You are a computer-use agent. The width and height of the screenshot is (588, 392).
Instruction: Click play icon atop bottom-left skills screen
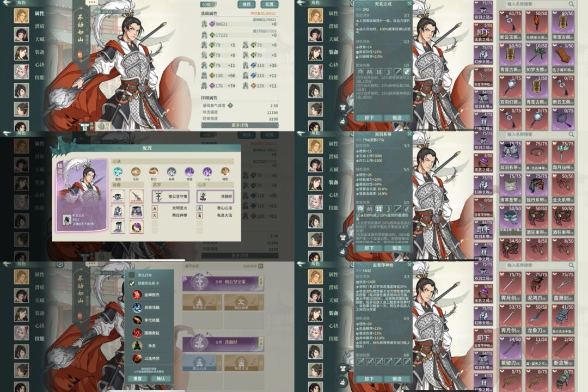click(60, 264)
